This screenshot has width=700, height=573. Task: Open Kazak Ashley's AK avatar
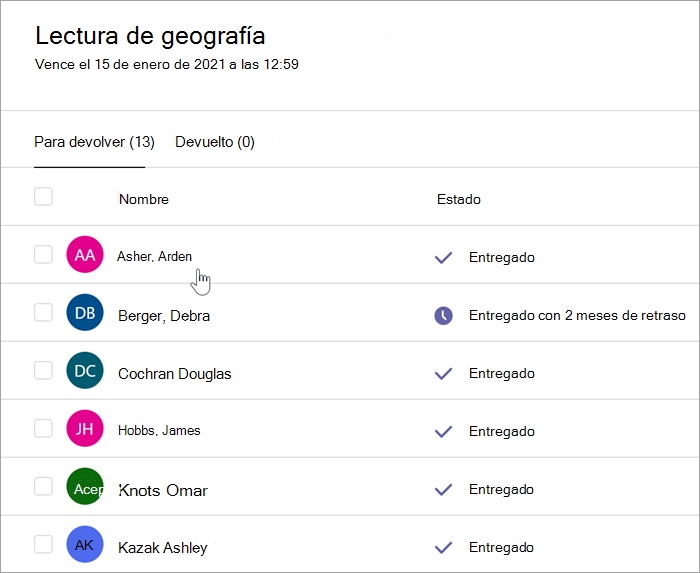pos(85,544)
